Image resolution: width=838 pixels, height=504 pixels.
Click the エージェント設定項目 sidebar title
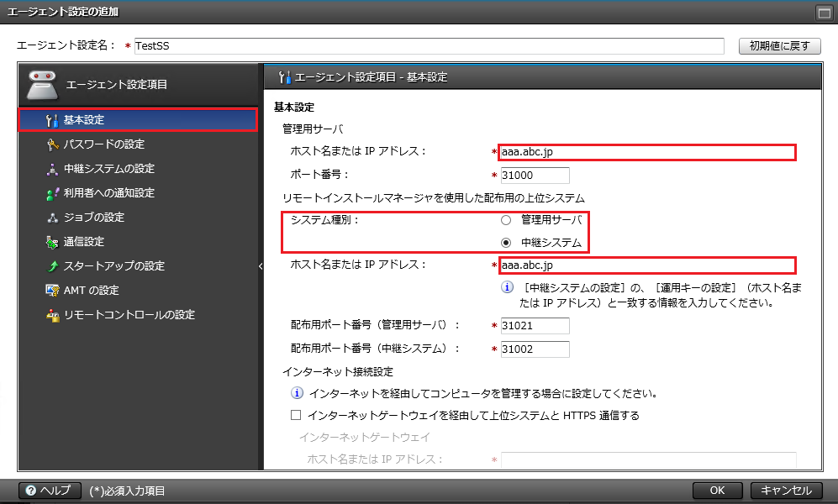[x=117, y=84]
